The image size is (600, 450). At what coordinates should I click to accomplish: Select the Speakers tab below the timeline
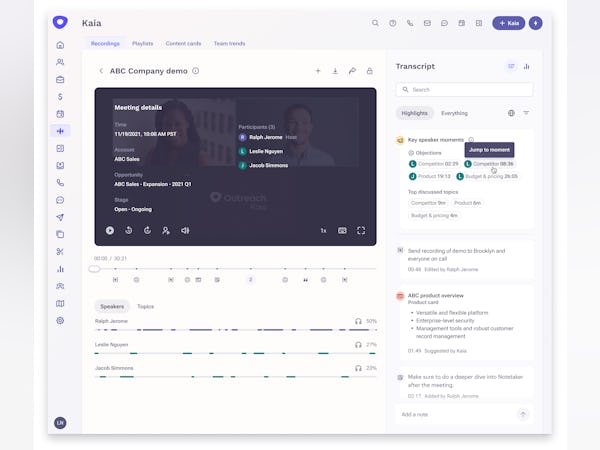112,307
